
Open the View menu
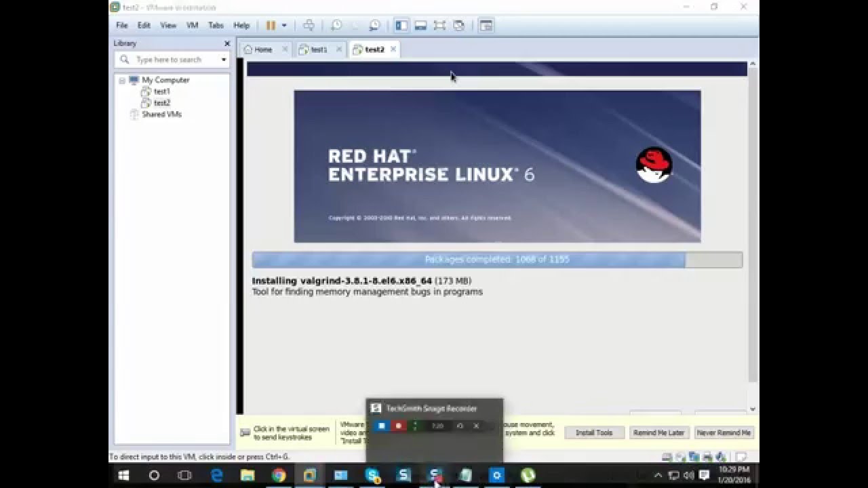coord(168,26)
